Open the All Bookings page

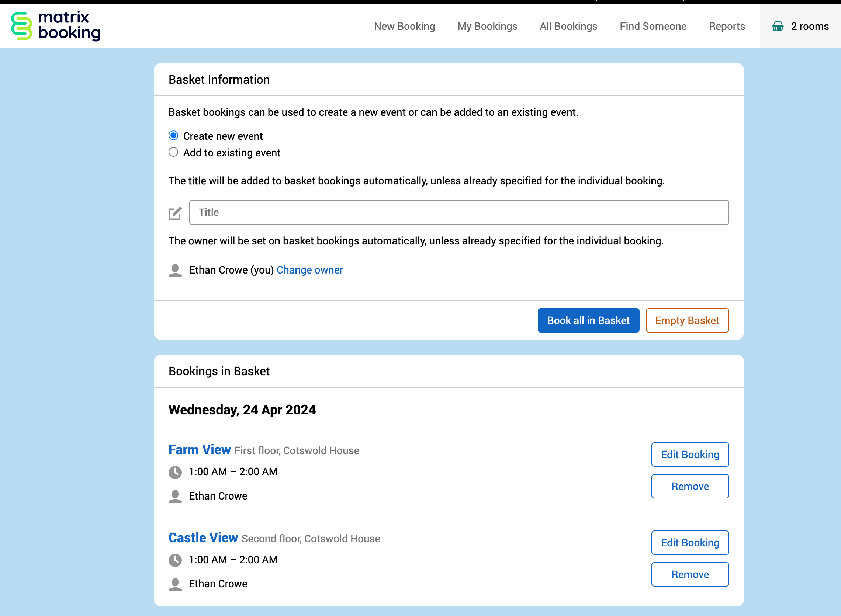[568, 26]
